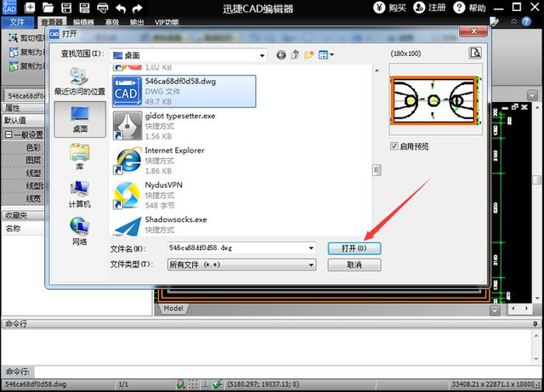The height and width of the screenshot is (392, 544).
Task: Select 计算机 in the places sidebar
Action: (80, 194)
